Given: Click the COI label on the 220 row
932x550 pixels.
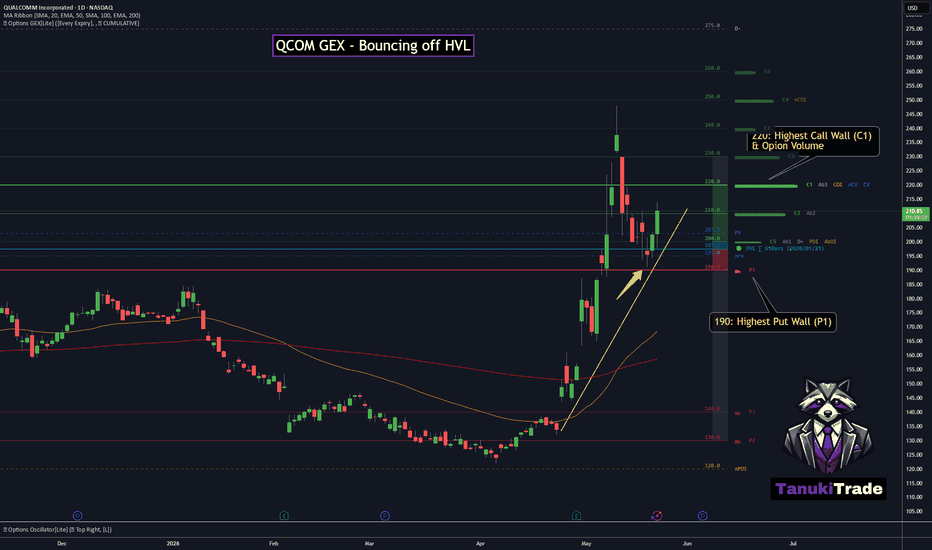Looking at the screenshot, I should [x=837, y=185].
